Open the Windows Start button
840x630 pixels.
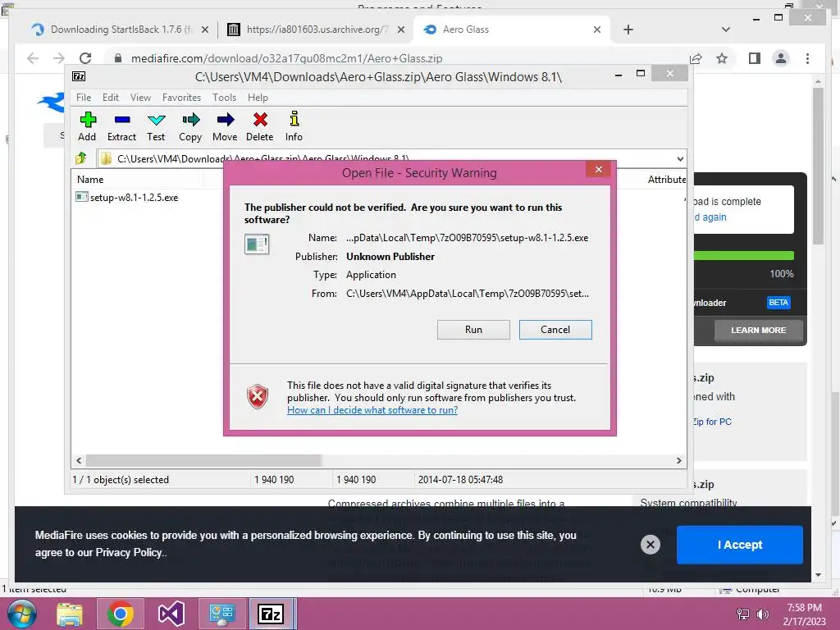(22, 614)
